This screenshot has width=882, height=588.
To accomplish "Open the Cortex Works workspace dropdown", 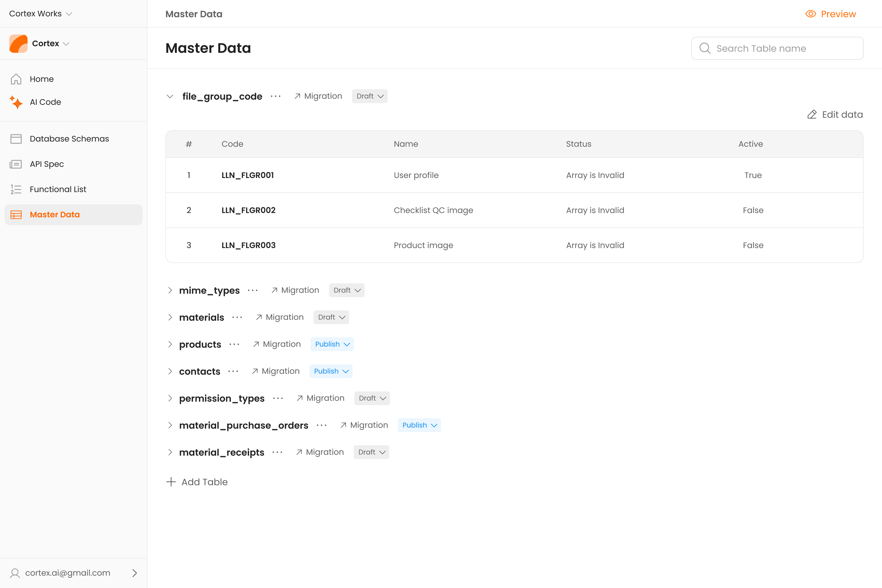I will point(40,13).
